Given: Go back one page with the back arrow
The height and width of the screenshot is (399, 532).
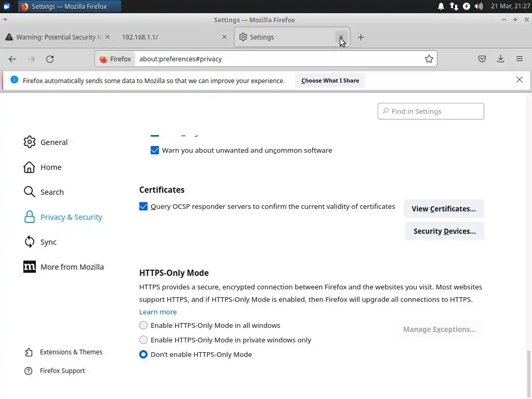Looking at the screenshot, I should (x=12, y=59).
